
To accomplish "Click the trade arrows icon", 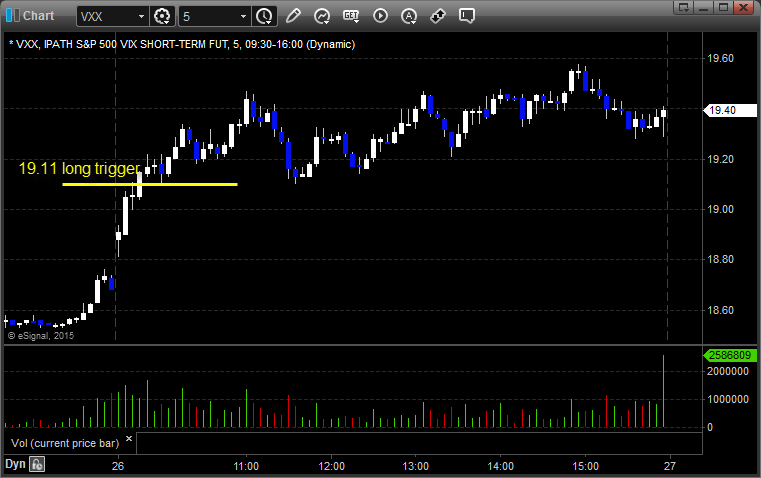I will pos(438,16).
